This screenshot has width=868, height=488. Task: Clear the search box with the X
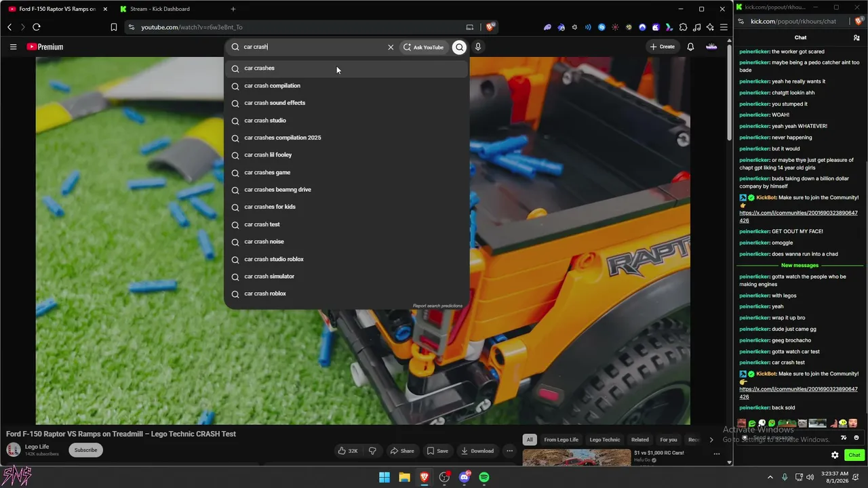391,47
